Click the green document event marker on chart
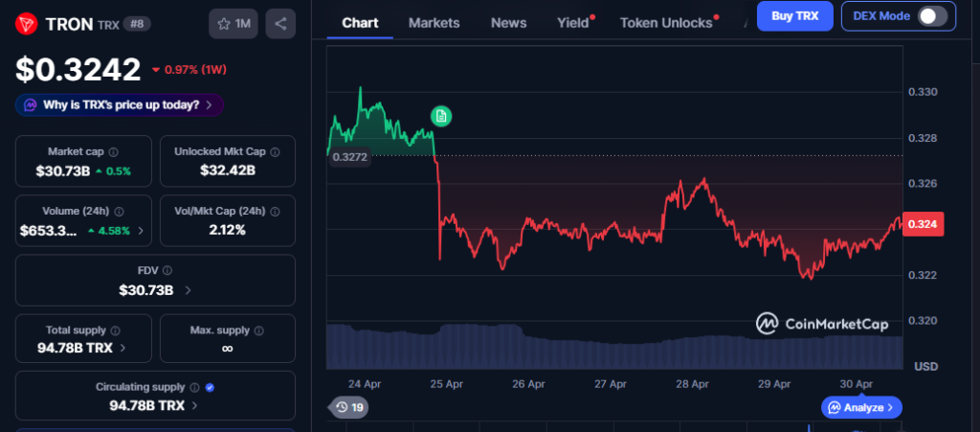The width and height of the screenshot is (980, 432). point(440,116)
